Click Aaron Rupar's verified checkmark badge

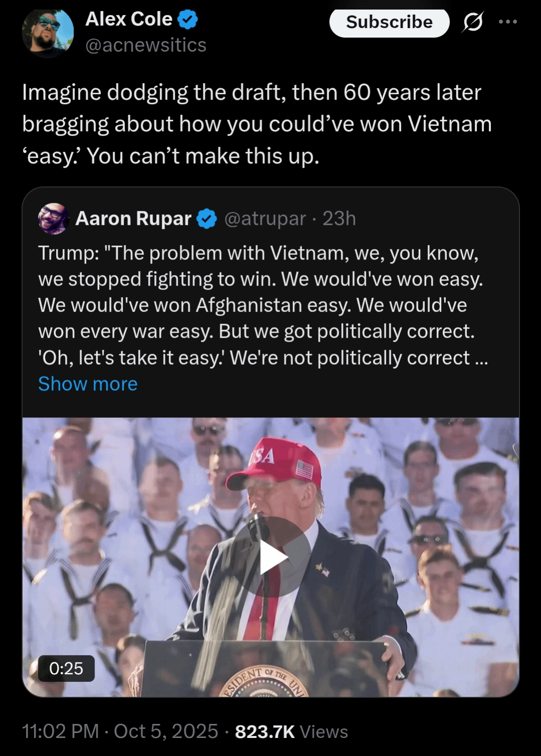pos(206,219)
